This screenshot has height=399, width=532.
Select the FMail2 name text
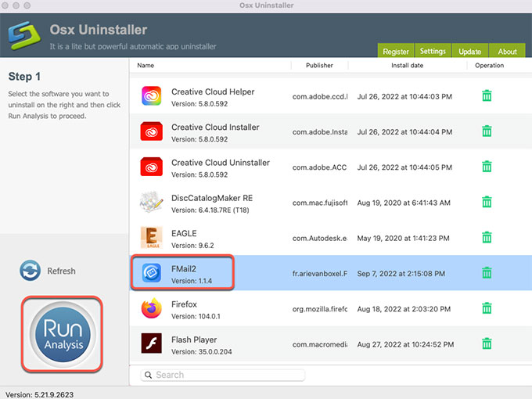[x=184, y=269]
